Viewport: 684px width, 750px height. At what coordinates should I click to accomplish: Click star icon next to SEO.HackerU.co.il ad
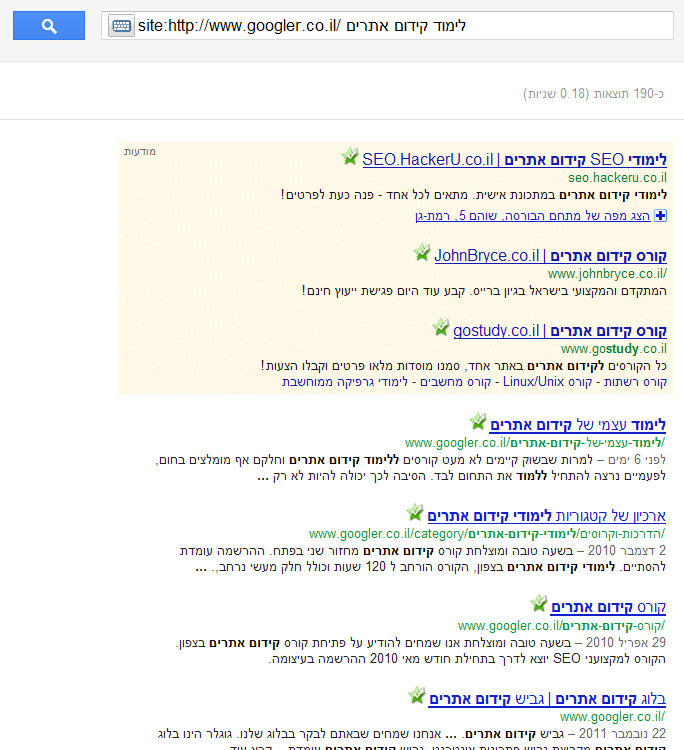coord(350,156)
